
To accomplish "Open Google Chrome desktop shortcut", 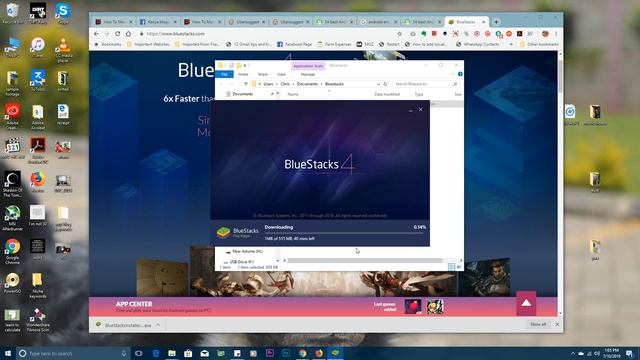I will [12, 251].
